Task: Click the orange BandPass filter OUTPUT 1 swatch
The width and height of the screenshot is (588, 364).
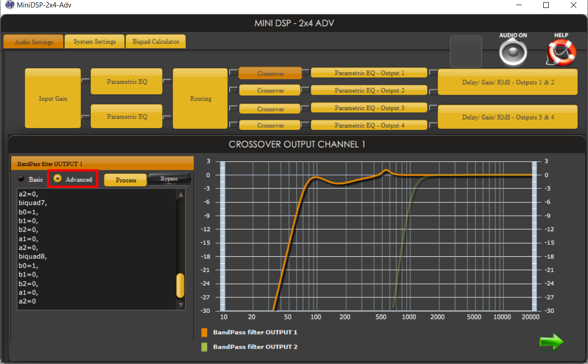Action: [204, 332]
